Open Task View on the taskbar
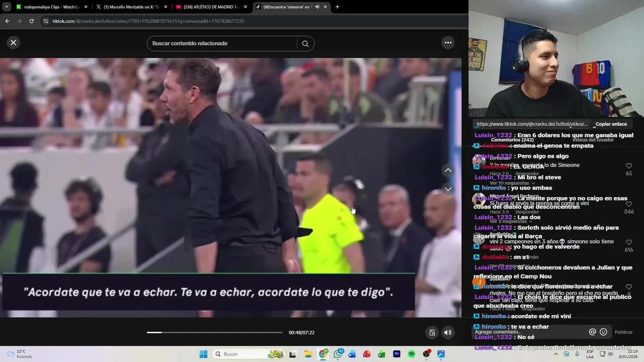Screen dimensions: 644x362 coord(293,354)
